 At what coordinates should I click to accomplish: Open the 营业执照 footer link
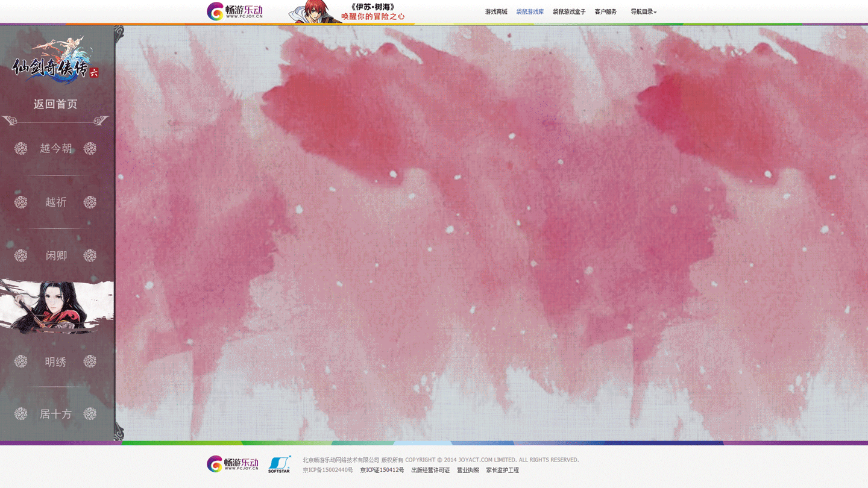coord(468,470)
